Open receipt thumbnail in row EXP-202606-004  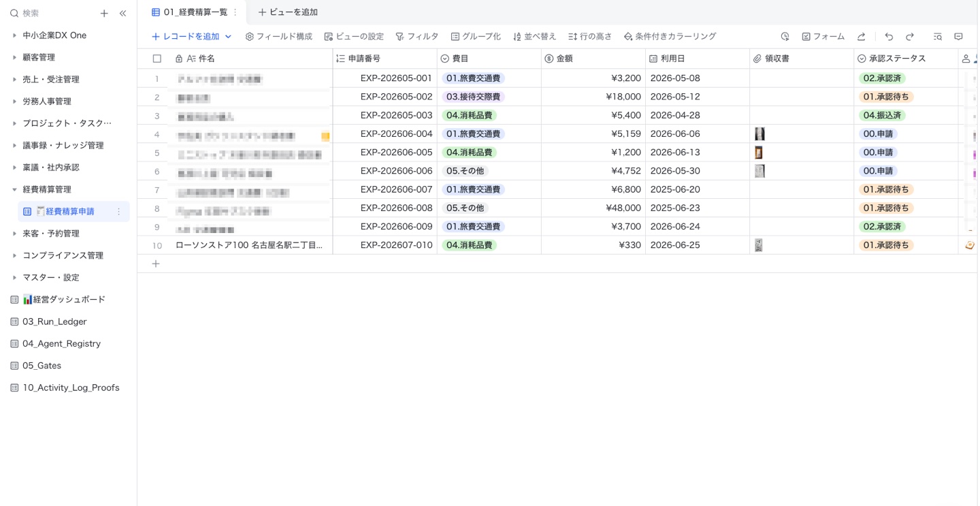click(x=759, y=134)
